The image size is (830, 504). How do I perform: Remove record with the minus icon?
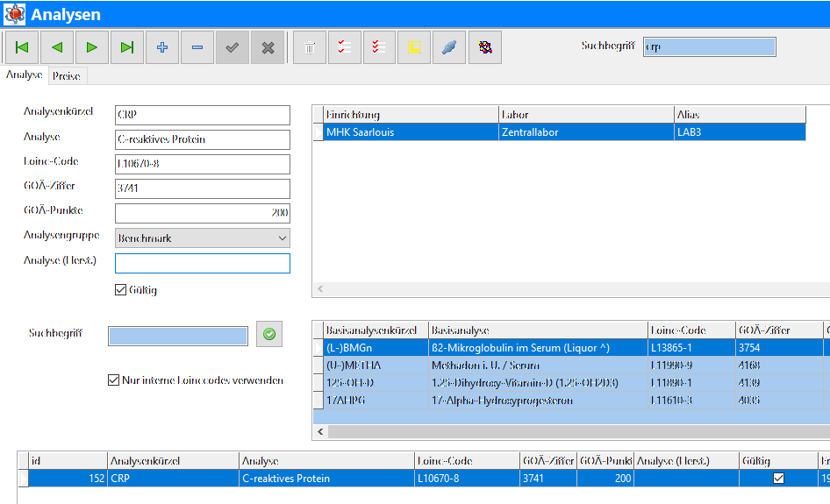click(x=197, y=47)
